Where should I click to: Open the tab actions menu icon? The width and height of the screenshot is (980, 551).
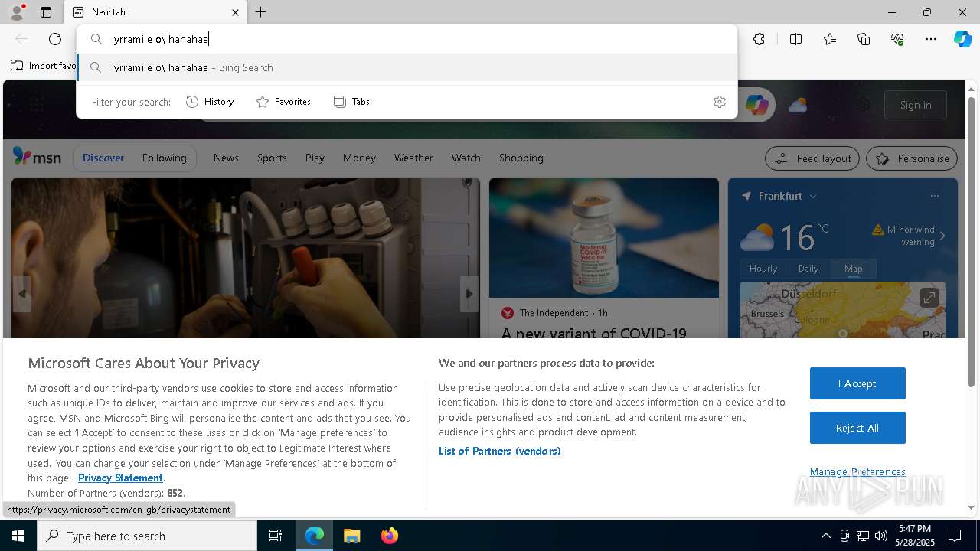coord(46,12)
